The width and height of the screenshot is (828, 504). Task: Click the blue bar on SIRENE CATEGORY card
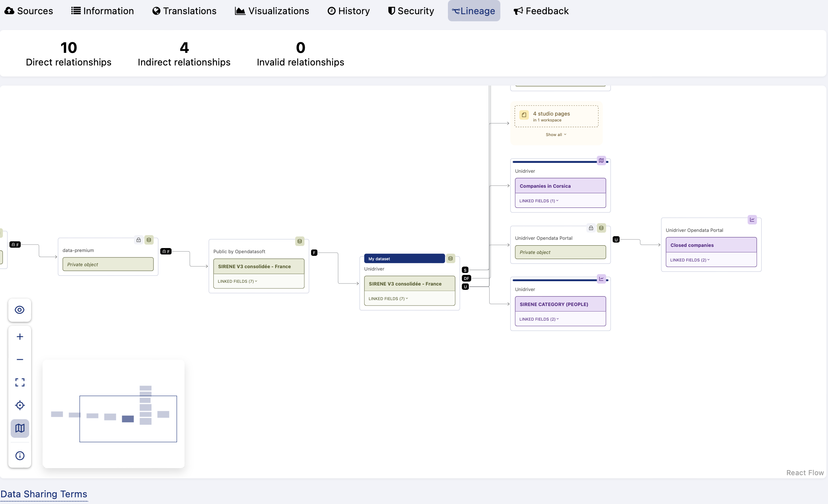pyautogui.click(x=554, y=280)
